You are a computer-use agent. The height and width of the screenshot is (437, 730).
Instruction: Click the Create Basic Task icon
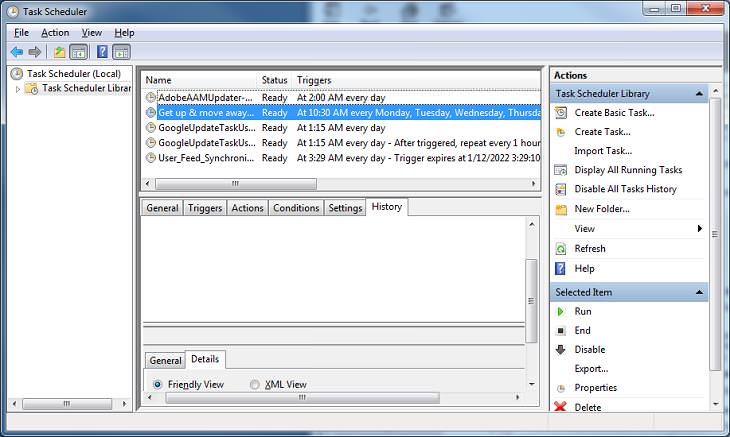(x=561, y=113)
